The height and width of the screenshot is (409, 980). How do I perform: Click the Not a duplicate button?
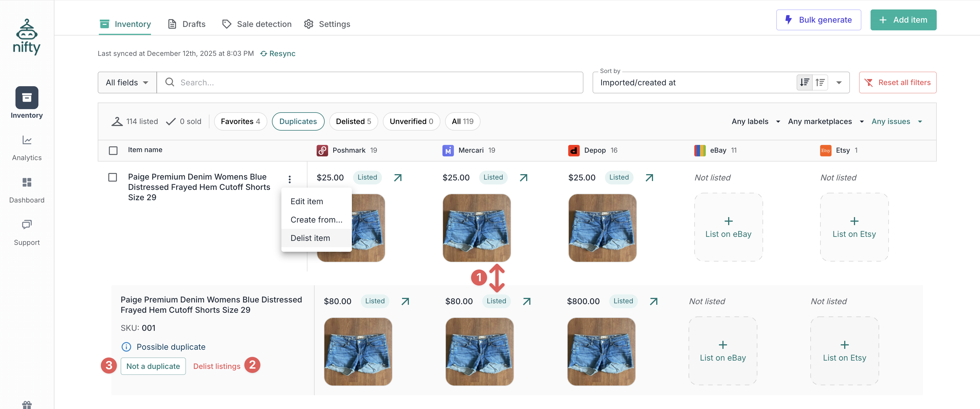coord(153,366)
